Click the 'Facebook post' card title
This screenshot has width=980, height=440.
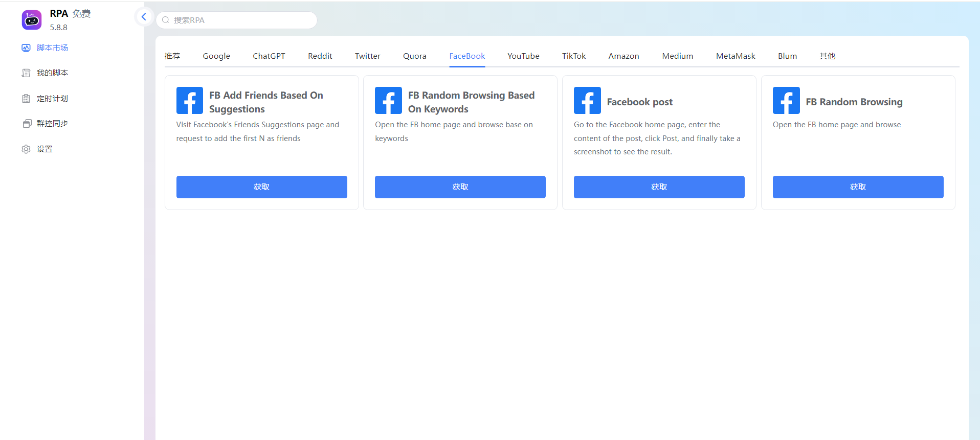click(640, 102)
